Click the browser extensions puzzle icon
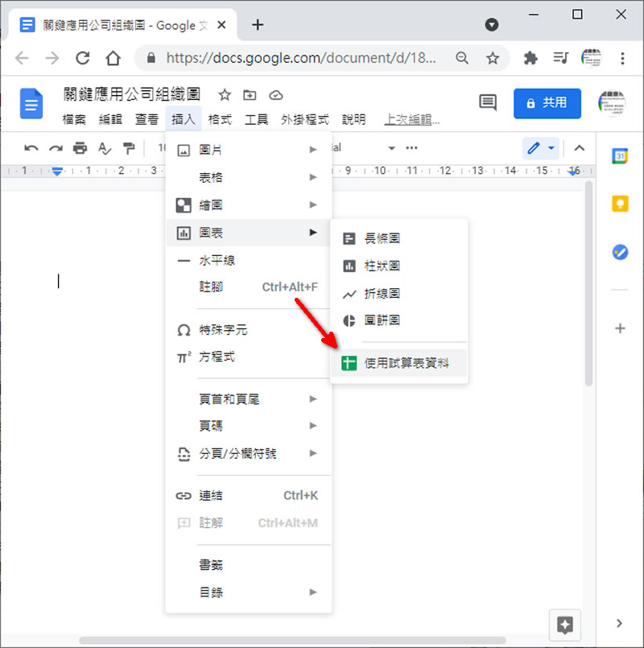Viewport: 644px width, 648px height. pyautogui.click(x=530, y=58)
